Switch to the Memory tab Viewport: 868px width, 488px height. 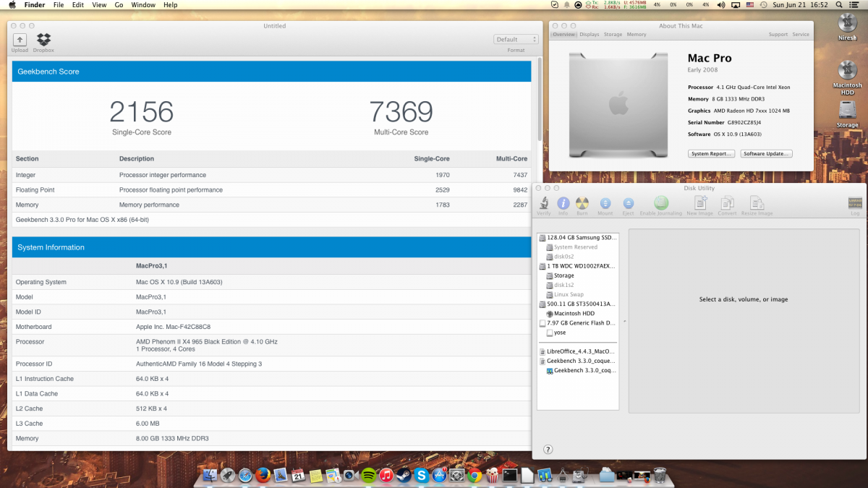point(637,35)
